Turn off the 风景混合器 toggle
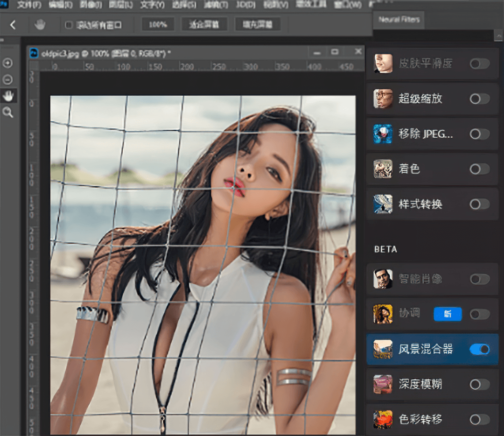This screenshot has height=436, width=504. (x=479, y=349)
